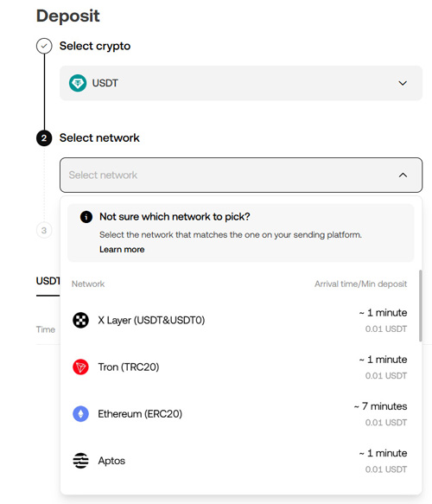432x504 pixels.
Task: Click the USDT Tether coin icon
Action: [78, 83]
